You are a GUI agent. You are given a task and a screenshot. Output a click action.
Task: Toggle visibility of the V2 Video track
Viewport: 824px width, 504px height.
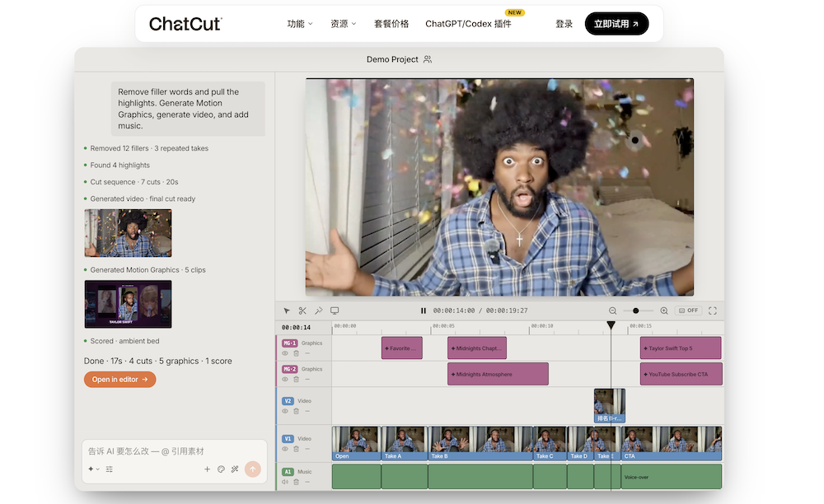[285, 411]
